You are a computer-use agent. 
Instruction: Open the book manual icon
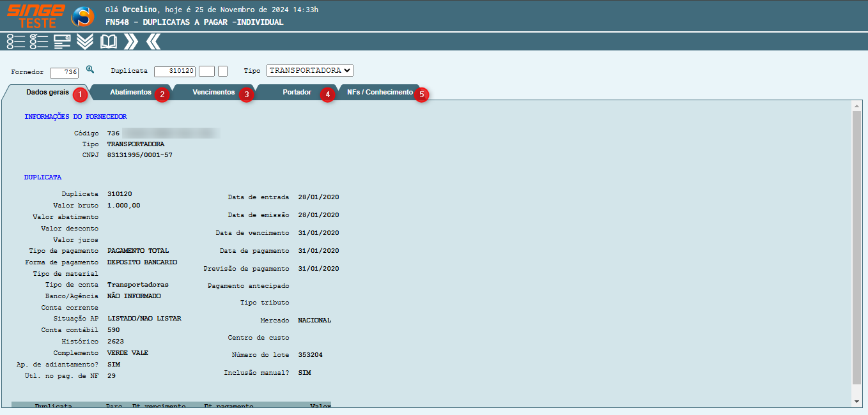coord(109,42)
